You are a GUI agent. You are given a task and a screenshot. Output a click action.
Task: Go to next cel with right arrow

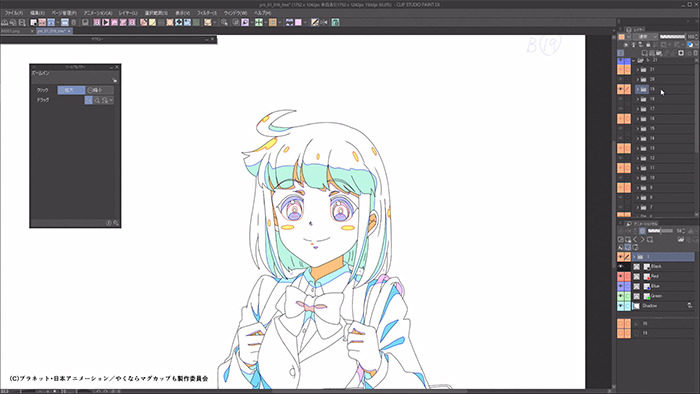click(x=642, y=240)
